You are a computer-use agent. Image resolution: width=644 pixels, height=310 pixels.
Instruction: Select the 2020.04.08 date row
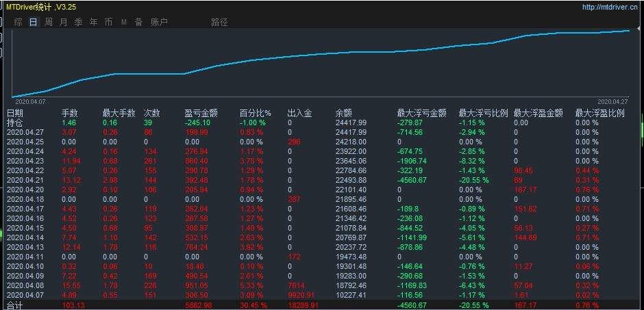coord(24,285)
